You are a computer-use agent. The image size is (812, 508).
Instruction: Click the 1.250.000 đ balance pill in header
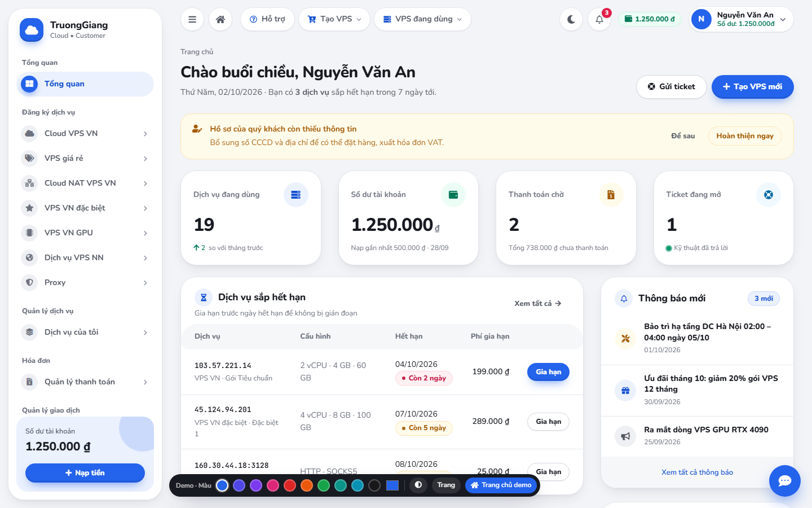[x=650, y=19]
